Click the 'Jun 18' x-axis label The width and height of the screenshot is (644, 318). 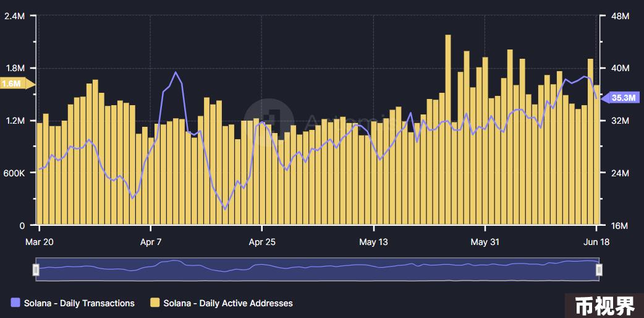coord(596,242)
